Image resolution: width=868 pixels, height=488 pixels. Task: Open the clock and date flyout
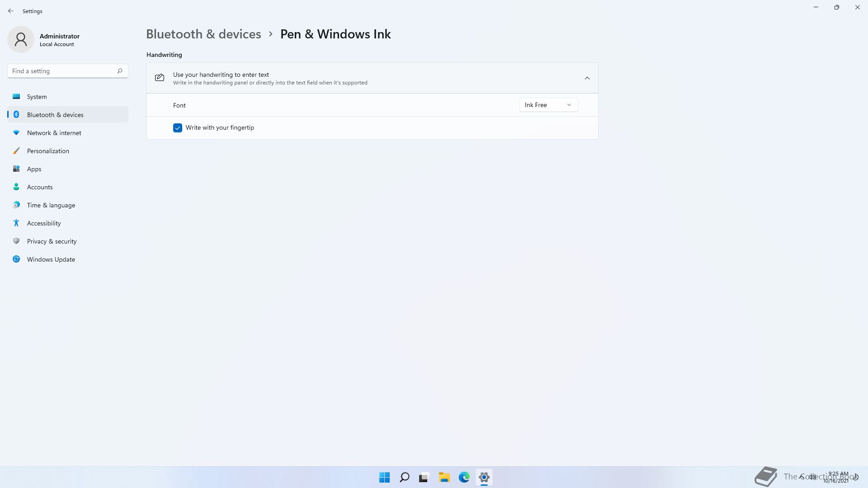tap(837, 477)
